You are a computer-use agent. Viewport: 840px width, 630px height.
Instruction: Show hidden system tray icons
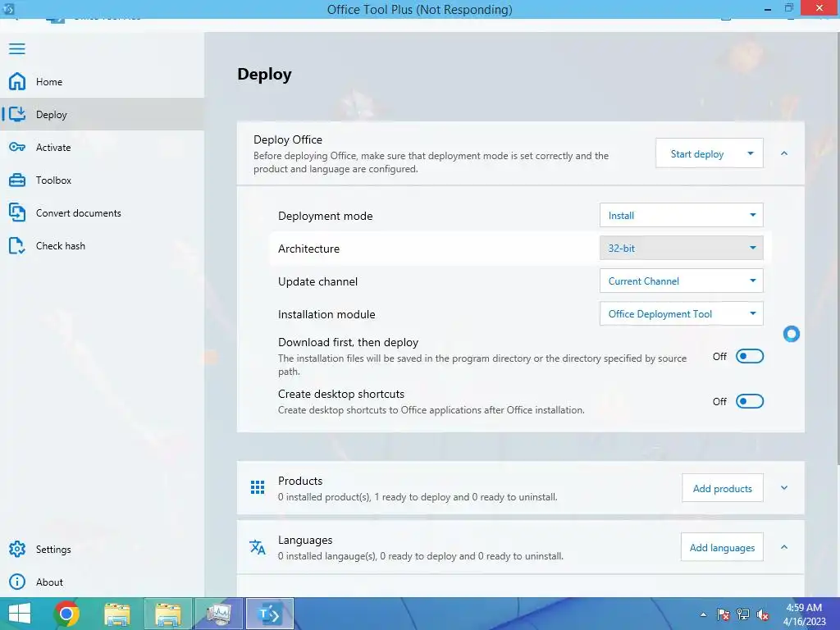[703, 614]
